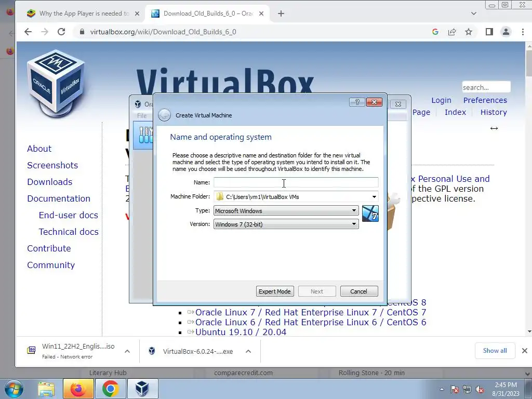The image size is (532, 399).
Task: Open the Oracle Linux 6 download link
Action: point(311,322)
